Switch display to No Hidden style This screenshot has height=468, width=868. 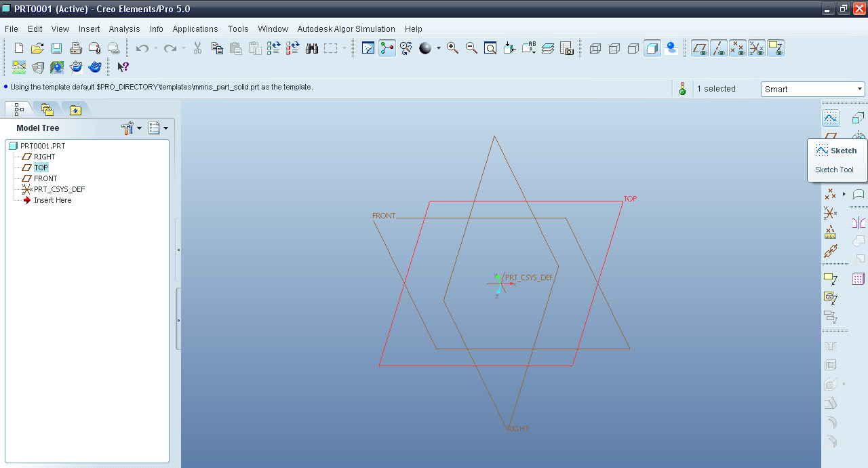click(633, 48)
